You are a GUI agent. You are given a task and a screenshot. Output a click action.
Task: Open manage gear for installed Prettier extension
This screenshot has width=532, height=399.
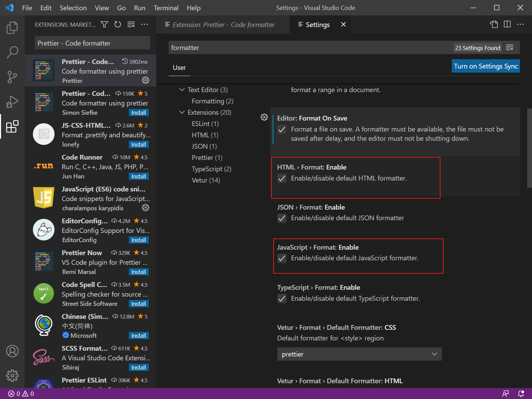click(146, 80)
